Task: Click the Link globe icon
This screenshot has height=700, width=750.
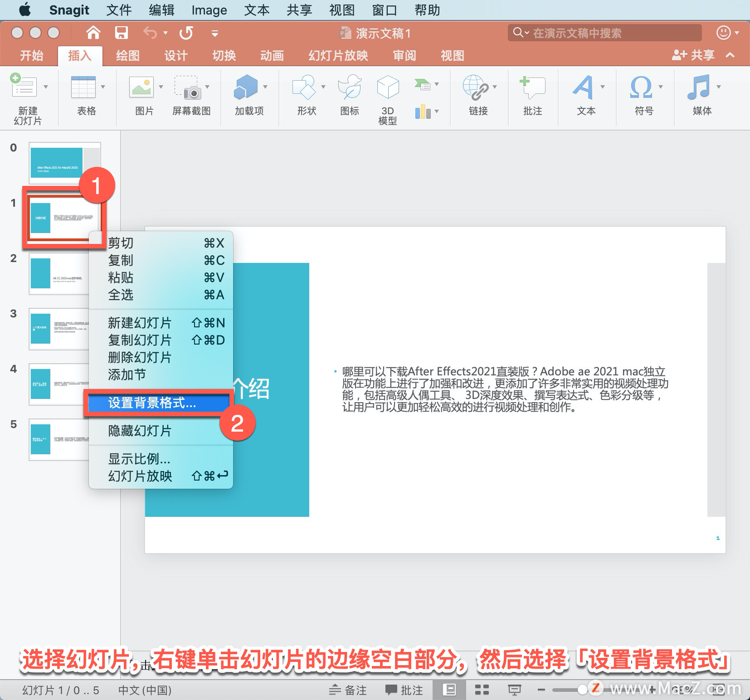Action: tap(475, 87)
